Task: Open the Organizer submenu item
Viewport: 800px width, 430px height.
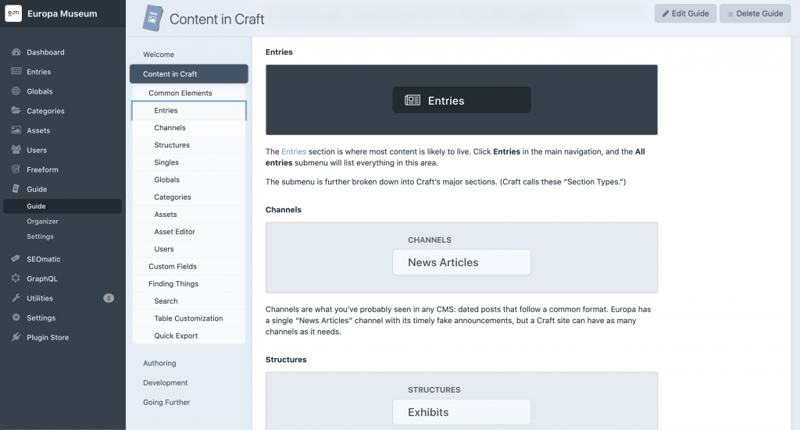Action: pos(43,221)
